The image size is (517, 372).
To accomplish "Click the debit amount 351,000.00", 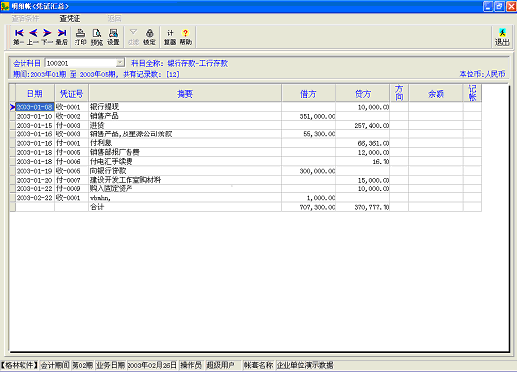I will click(308, 116).
